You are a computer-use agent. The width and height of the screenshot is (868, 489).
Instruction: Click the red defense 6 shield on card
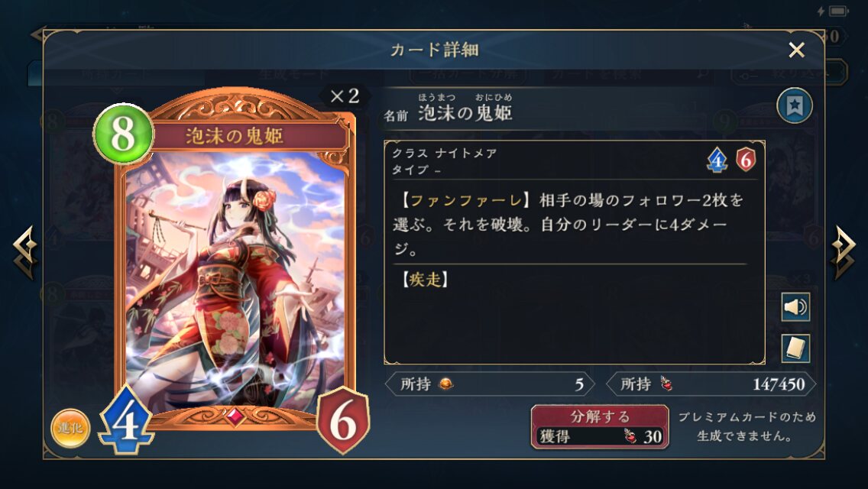click(343, 421)
